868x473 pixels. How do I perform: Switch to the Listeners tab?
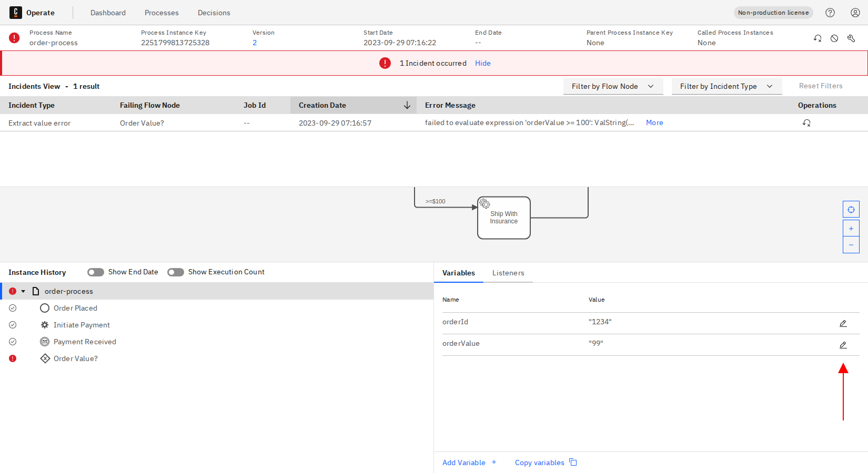pos(508,273)
